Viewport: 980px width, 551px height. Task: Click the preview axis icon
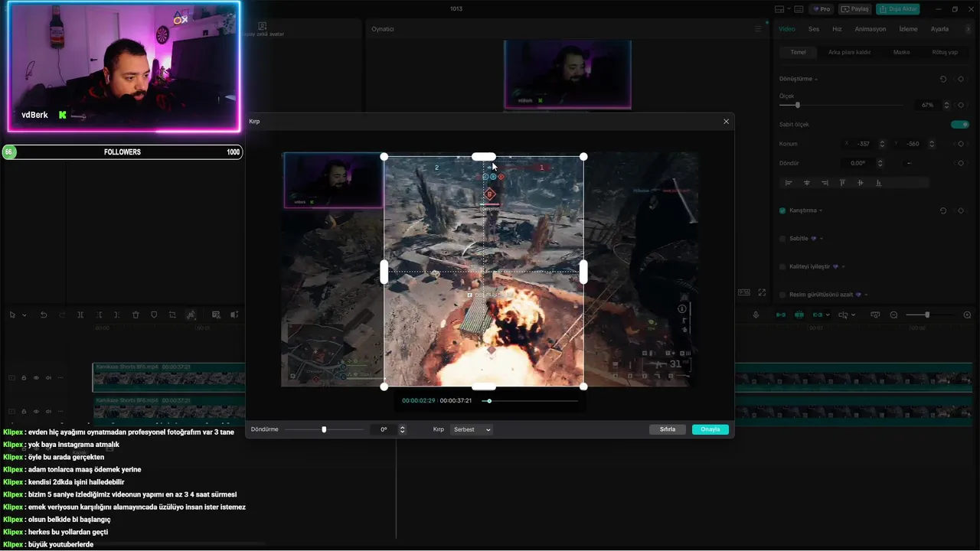(843, 315)
